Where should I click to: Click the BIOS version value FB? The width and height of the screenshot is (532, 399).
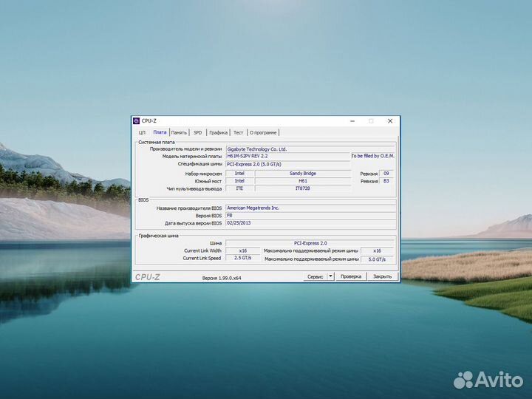click(310, 216)
